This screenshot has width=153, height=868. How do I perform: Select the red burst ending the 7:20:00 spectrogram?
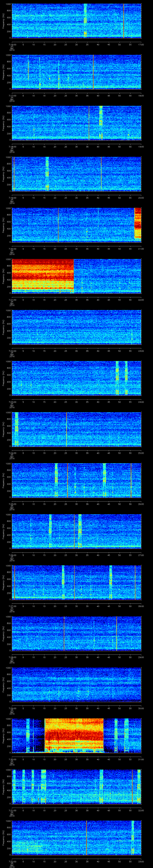(x=137, y=223)
